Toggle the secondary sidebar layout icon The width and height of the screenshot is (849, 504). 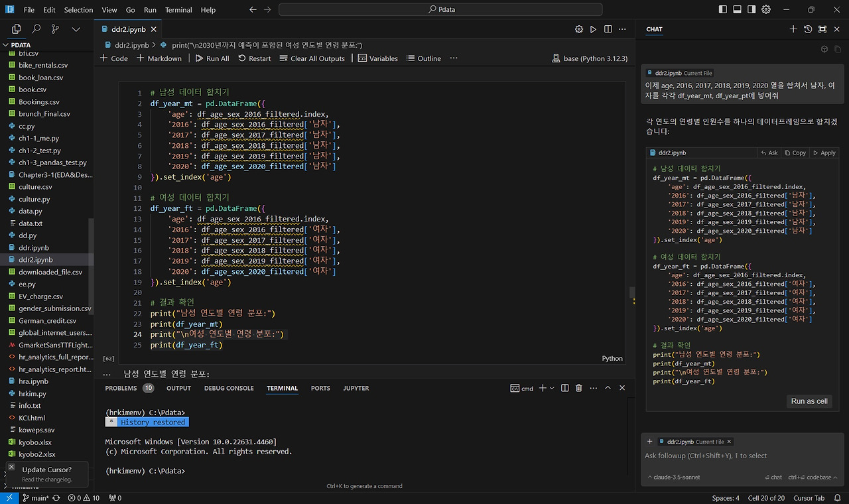pos(751,10)
